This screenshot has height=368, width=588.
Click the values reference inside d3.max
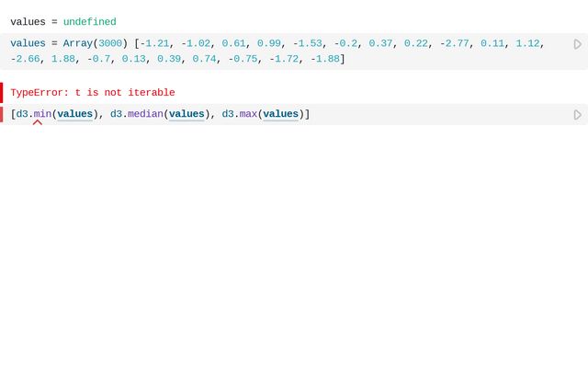(x=281, y=114)
